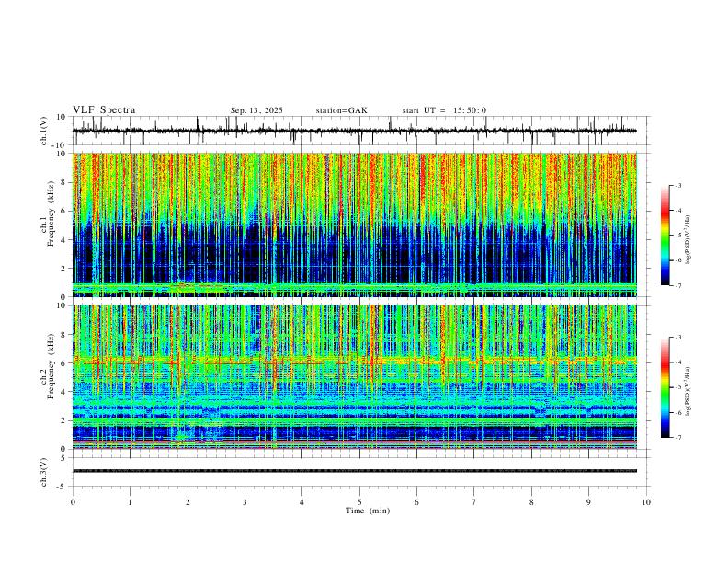The image size is (728, 563).
Task: Click the "3" tick on the time axis
Action: tap(245, 502)
